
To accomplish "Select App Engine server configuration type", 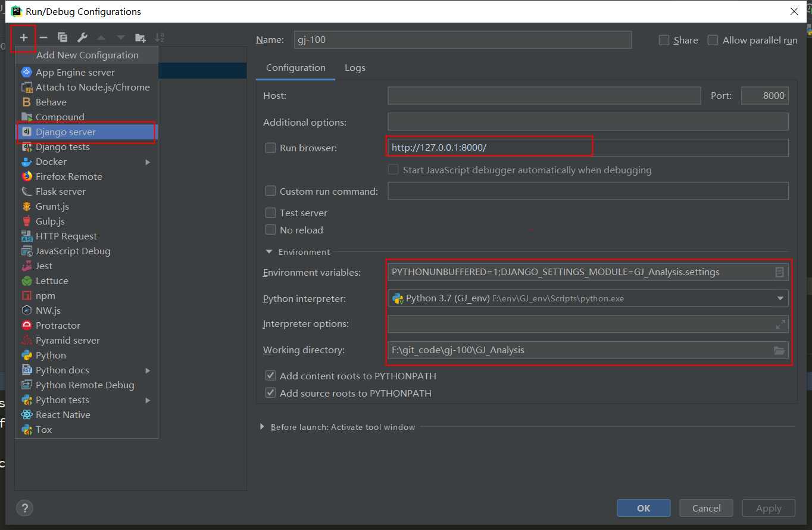I will (x=86, y=72).
